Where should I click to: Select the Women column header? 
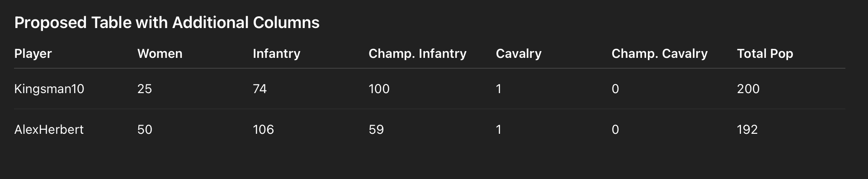coord(160,54)
